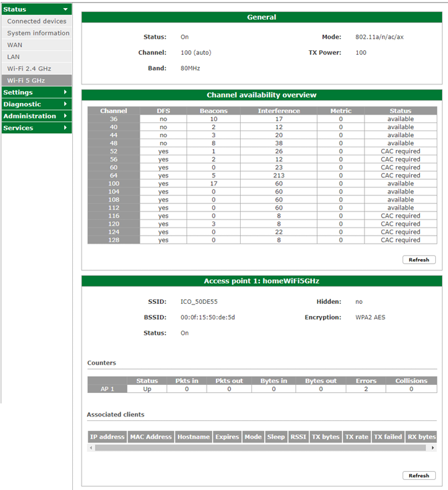Go to LAN status page
This screenshot has width=448, height=490.
tap(37, 57)
